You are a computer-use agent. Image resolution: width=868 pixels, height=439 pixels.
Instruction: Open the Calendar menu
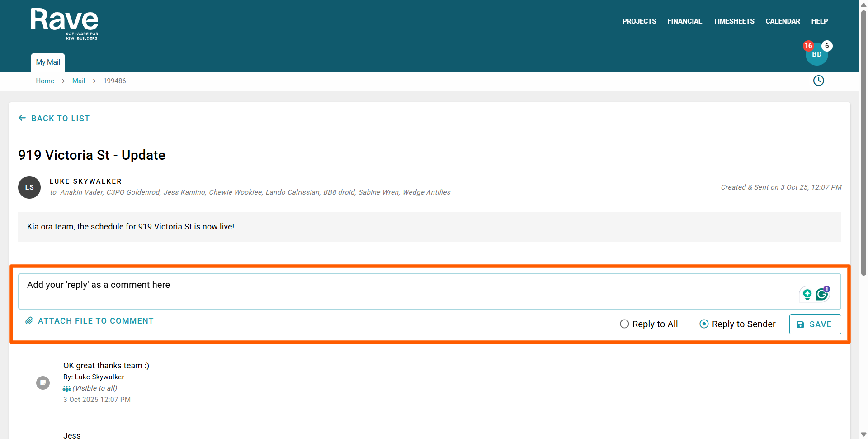click(x=783, y=21)
